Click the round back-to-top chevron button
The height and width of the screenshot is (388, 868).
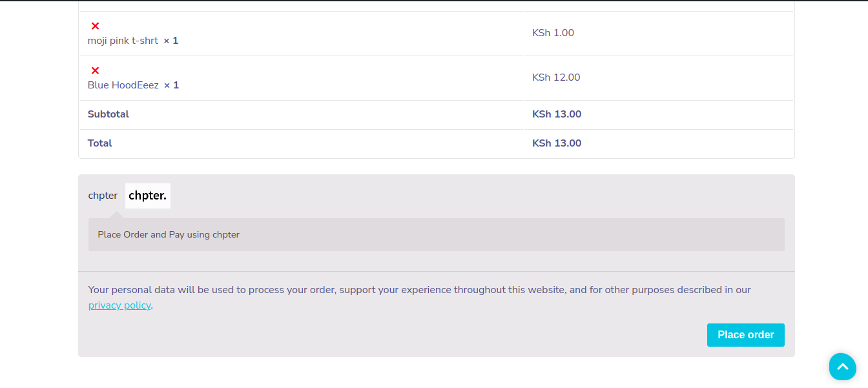pyautogui.click(x=843, y=367)
